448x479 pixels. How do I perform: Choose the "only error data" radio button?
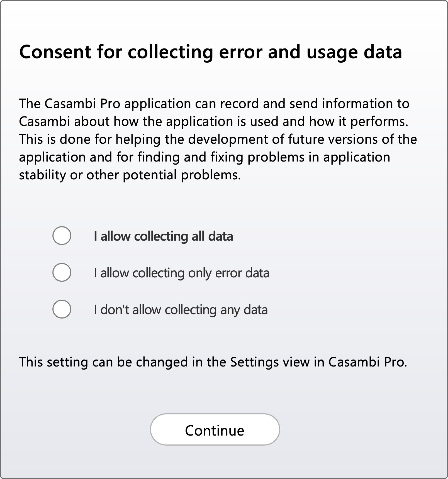(62, 272)
